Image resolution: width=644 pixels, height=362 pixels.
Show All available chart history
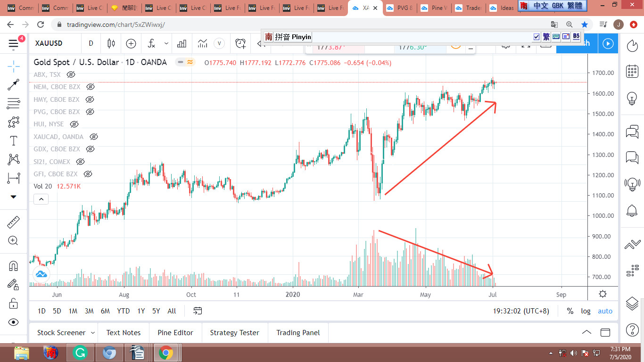click(172, 311)
